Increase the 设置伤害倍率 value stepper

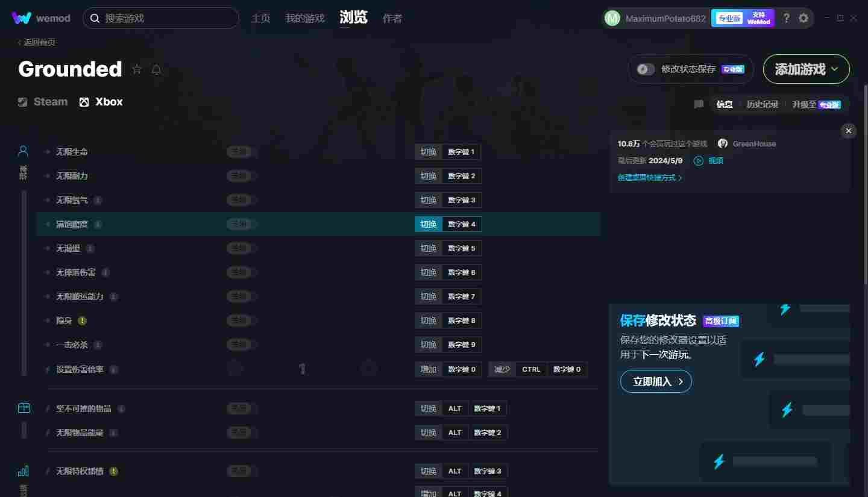(x=369, y=369)
